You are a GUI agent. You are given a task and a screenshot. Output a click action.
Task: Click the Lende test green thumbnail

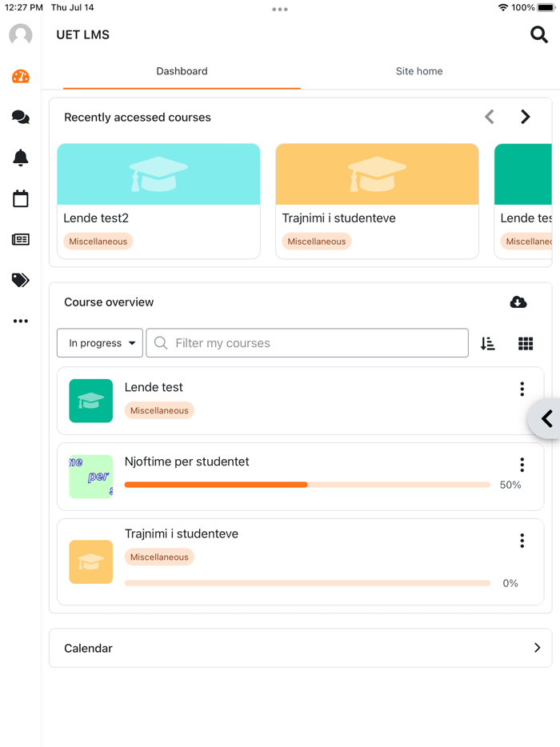tap(91, 401)
